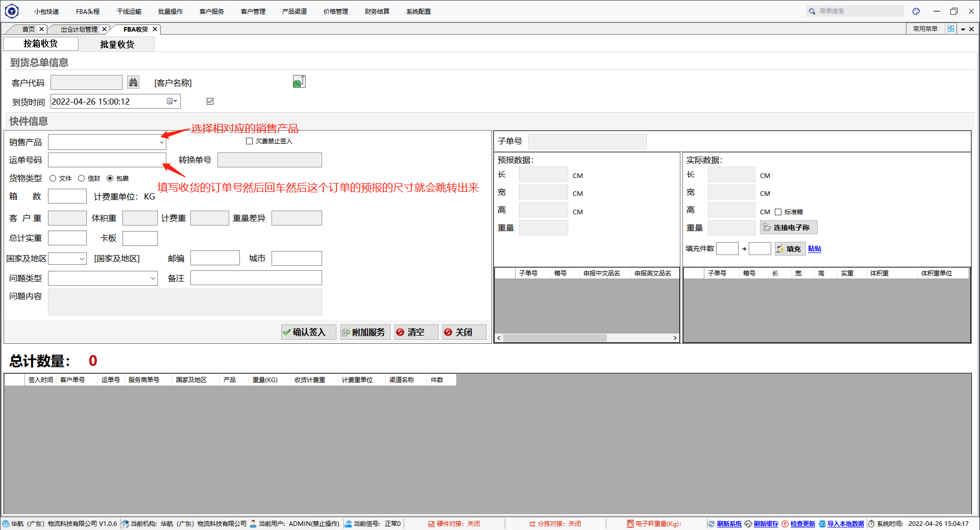Click the green import icon beside customer name
Viewport: 980px width, 530px height.
coord(299,82)
